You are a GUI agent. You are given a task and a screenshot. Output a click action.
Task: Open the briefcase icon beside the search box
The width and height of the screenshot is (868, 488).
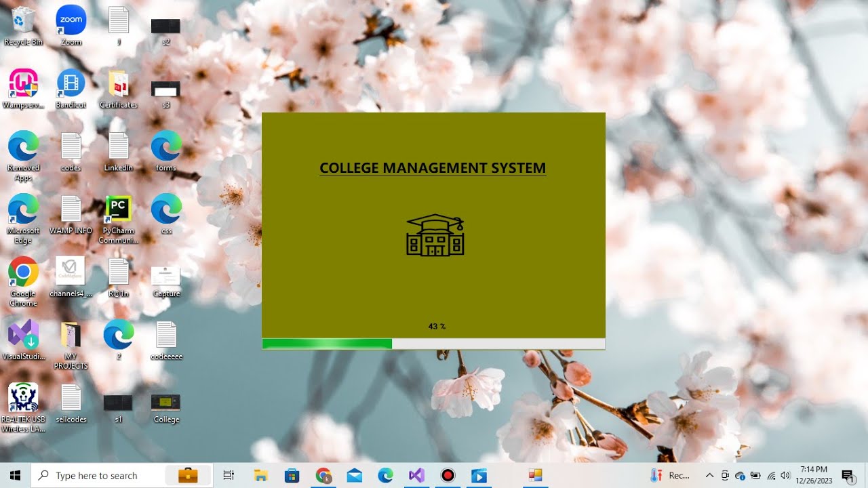[x=189, y=476]
